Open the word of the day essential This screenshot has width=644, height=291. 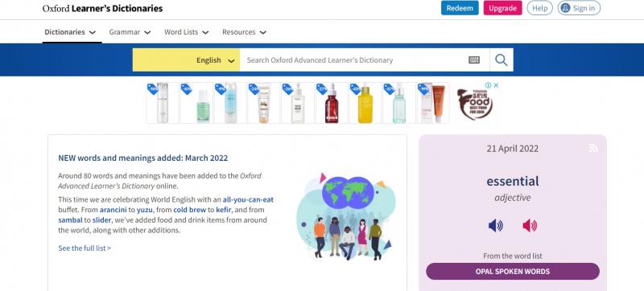pyautogui.click(x=513, y=181)
